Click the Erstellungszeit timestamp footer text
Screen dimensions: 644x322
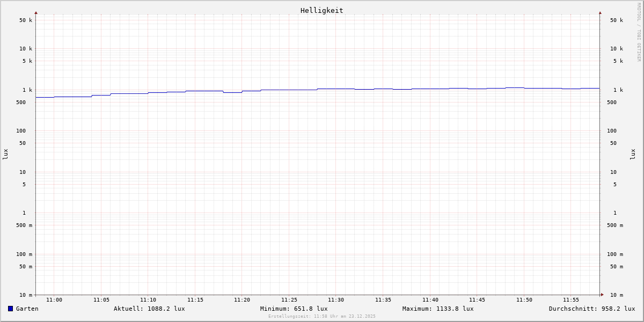tap(322, 317)
